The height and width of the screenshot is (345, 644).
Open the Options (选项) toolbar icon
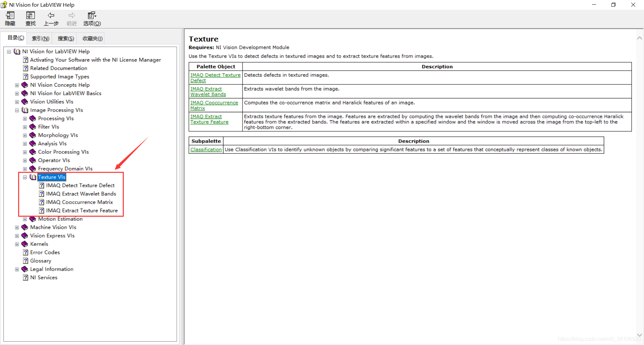tap(92, 15)
